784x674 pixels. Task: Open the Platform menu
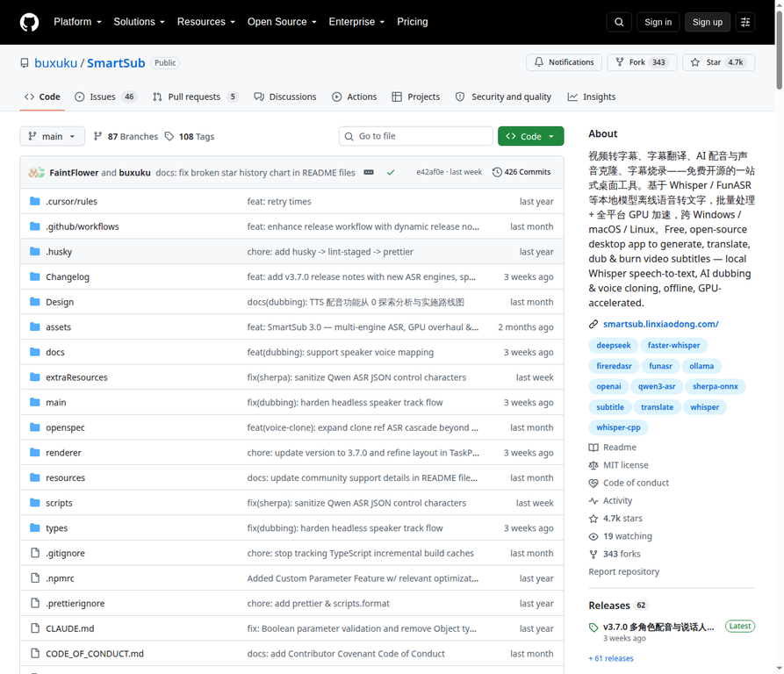click(77, 22)
